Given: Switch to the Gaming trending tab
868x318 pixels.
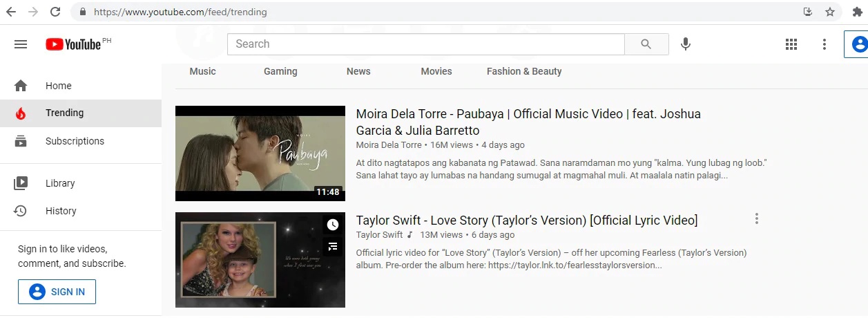Looking at the screenshot, I should tap(280, 71).
